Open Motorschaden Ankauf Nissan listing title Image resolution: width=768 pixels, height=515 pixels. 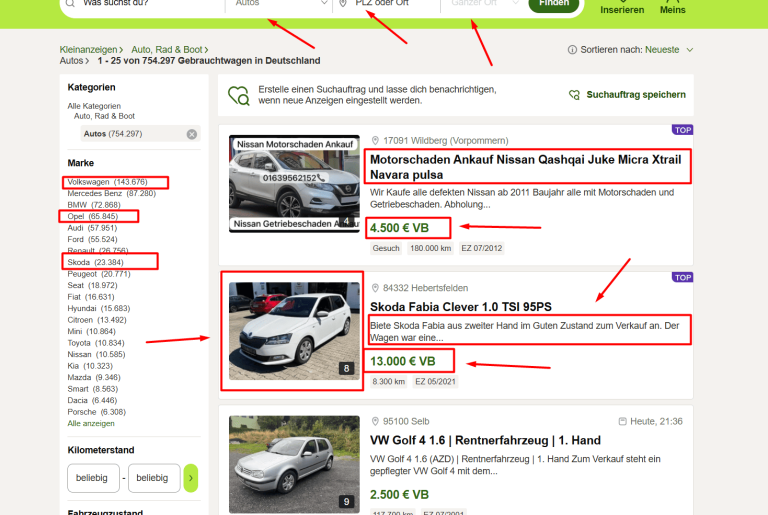(526, 167)
